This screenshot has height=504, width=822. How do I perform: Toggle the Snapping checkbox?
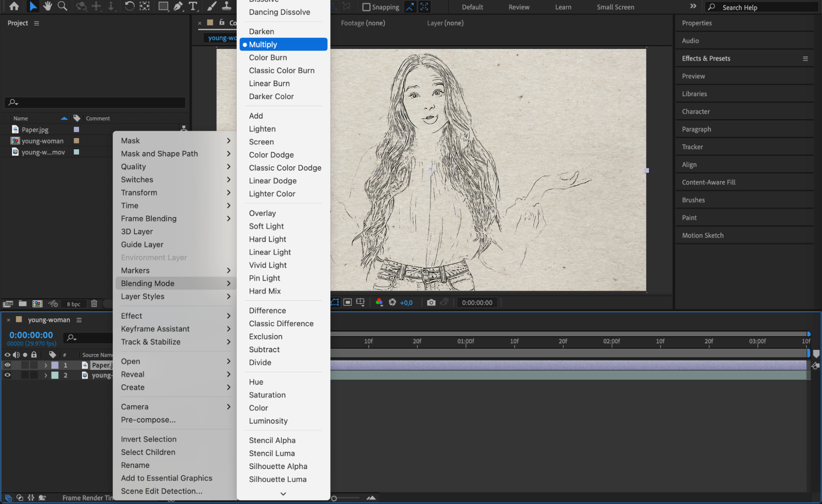tap(366, 7)
